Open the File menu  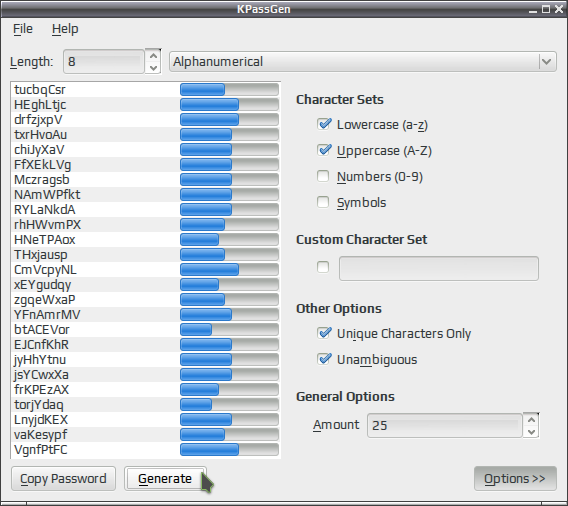click(x=23, y=29)
